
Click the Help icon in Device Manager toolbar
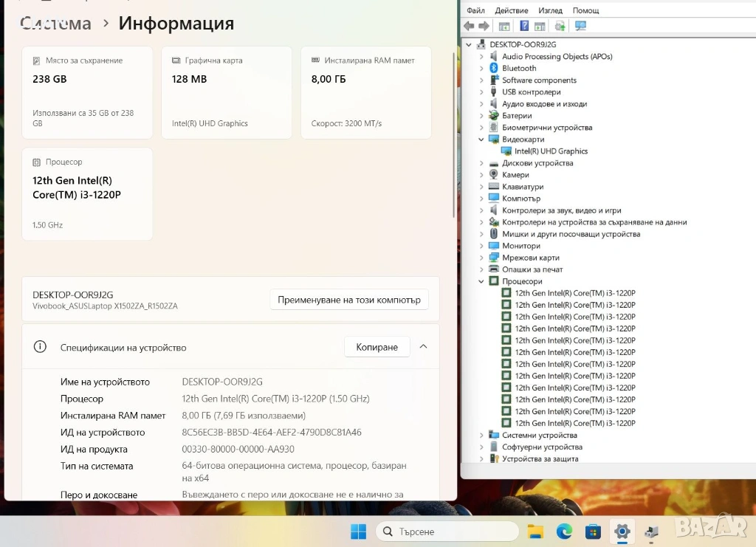pyautogui.click(x=524, y=27)
